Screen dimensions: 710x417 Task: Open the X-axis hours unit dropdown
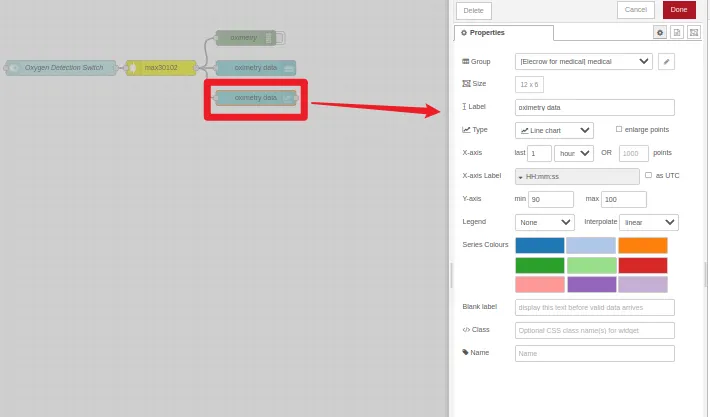[573, 153]
